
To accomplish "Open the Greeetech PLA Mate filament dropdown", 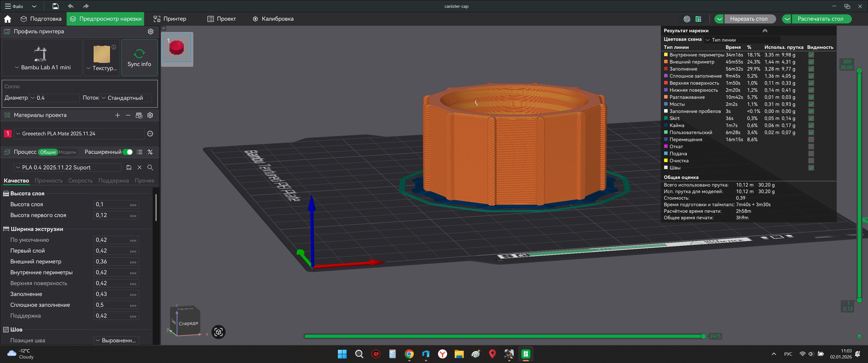I will (79, 134).
